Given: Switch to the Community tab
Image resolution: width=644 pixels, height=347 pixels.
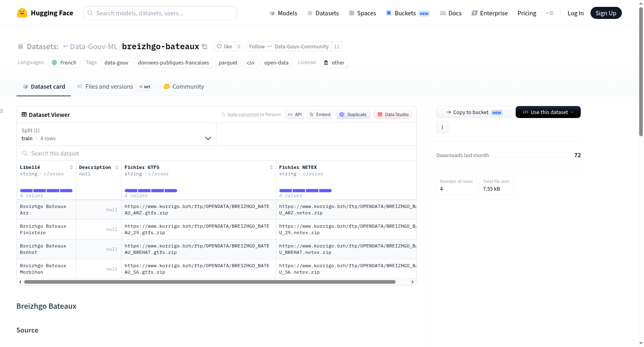Looking at the screenshot, I should (x=184, y=87).
